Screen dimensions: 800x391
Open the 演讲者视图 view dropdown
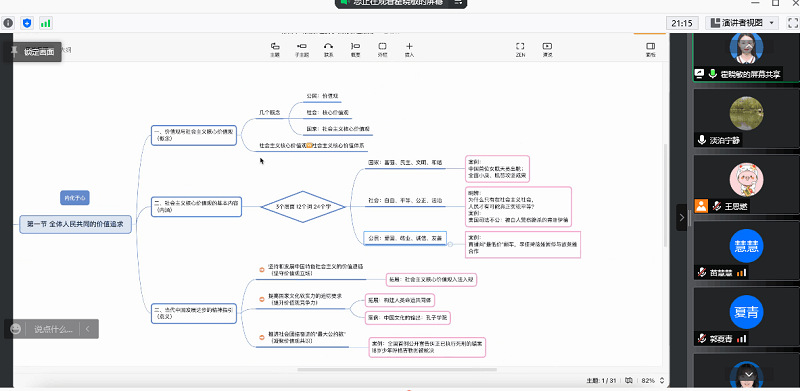point(742,22)
